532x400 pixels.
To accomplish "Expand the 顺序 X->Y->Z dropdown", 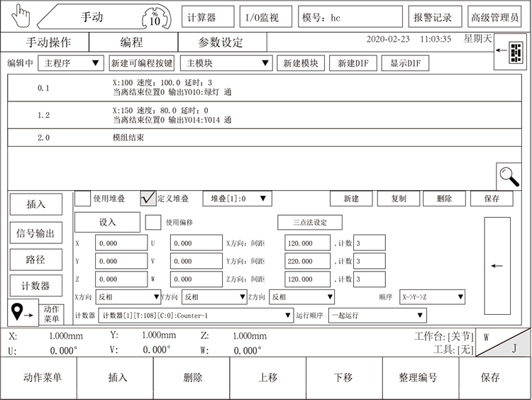I will 431,296.
